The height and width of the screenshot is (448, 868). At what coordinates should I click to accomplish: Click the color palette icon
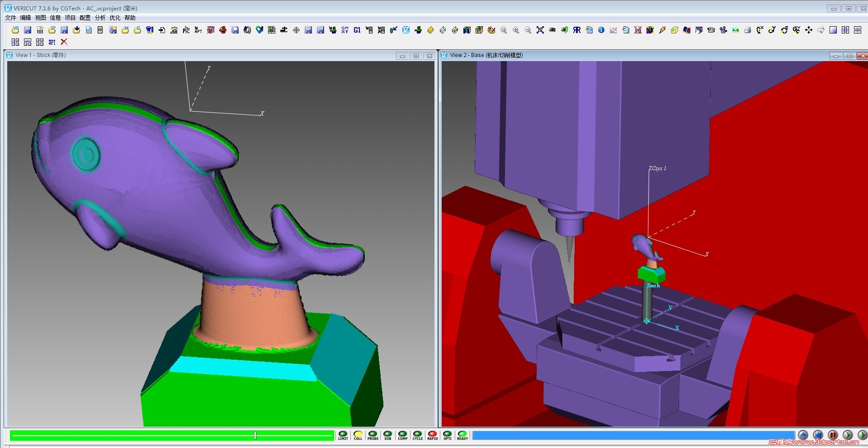coord(491,30)
